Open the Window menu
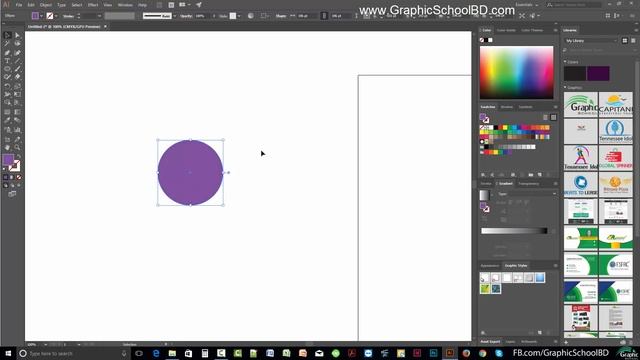The image size is (640, 360). (125, 5)
